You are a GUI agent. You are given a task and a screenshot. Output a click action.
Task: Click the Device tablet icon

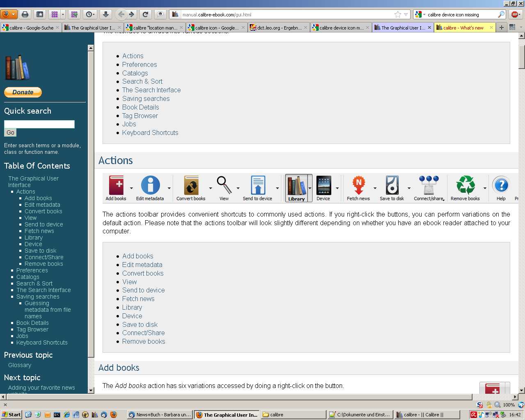point(323,185)
